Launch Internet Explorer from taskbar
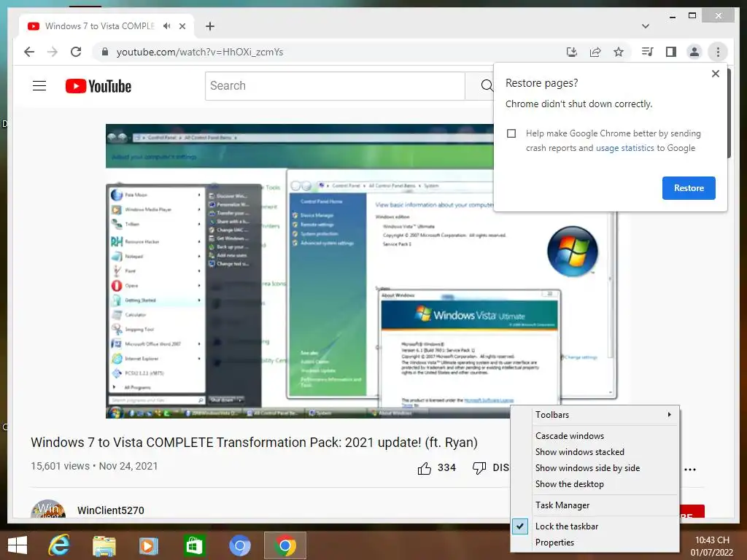Image resolution: width=747 pixels, height=560 pixels. [x=59, y=545]
